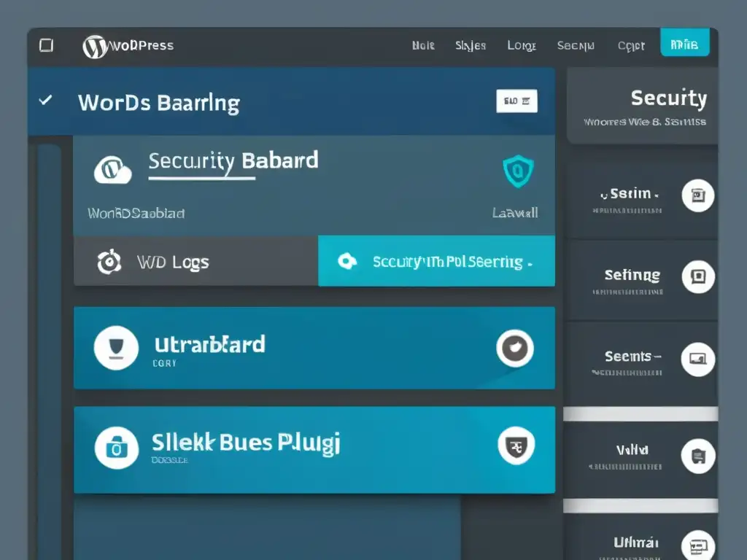Toggle the checkmark beside 'WorDs Baarlng'

46,100
